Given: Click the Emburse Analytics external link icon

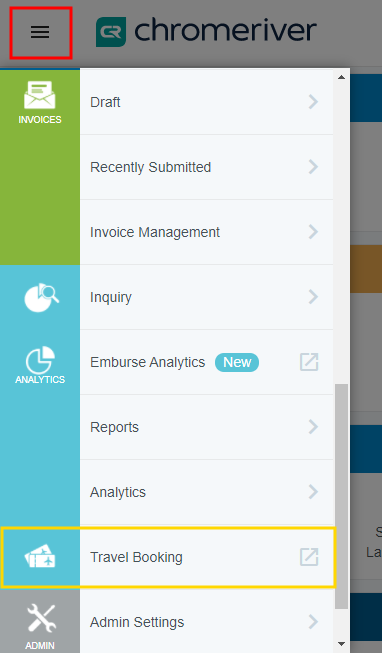Looking at the screenshot, I should click(309, 362).
